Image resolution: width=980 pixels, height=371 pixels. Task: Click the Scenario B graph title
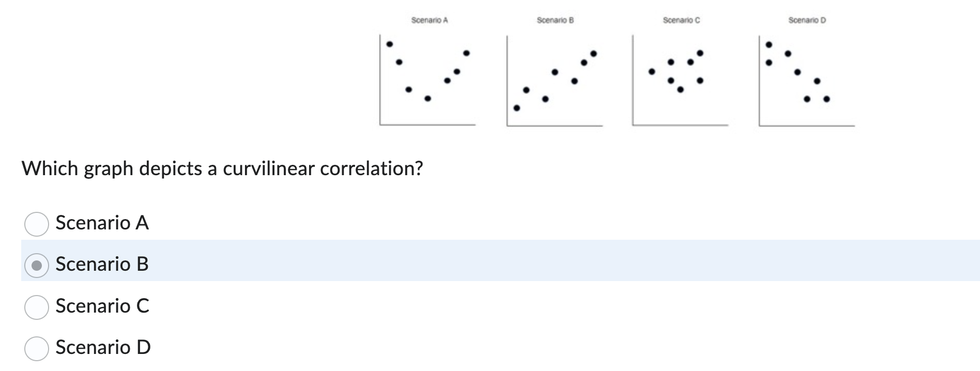555,20
